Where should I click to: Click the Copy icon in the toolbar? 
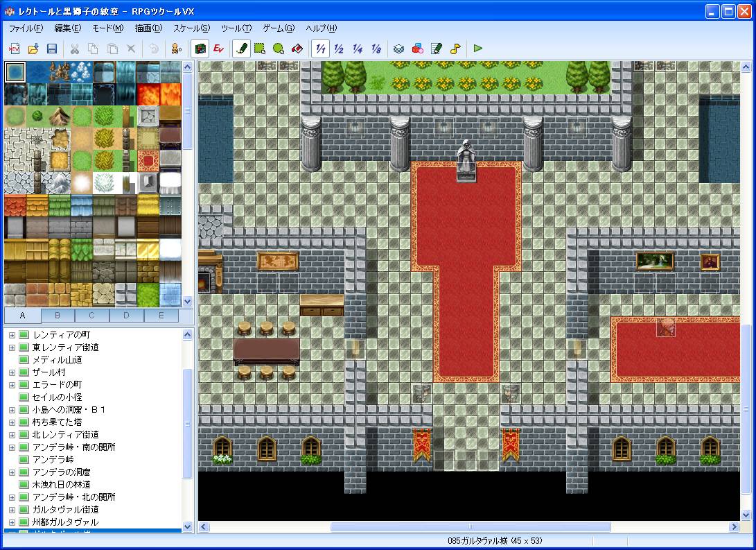94,49
